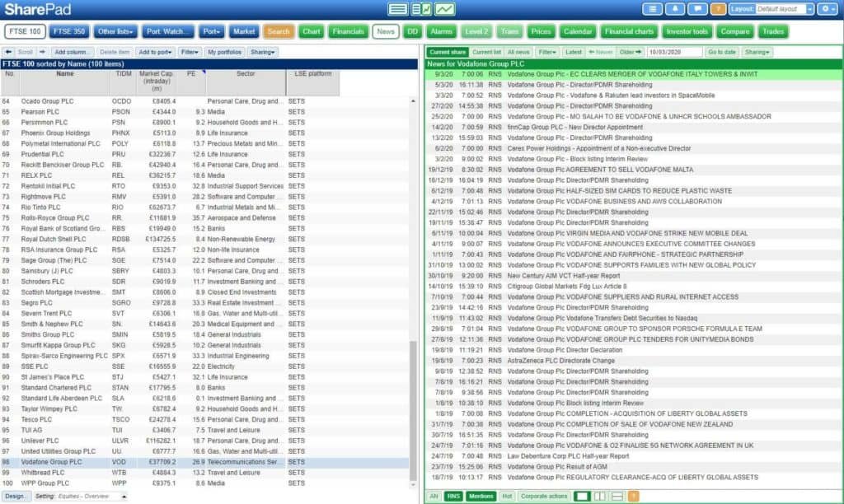Open the Search view
The width and height of the screenshot is (844, 504).
click(279, 31)
